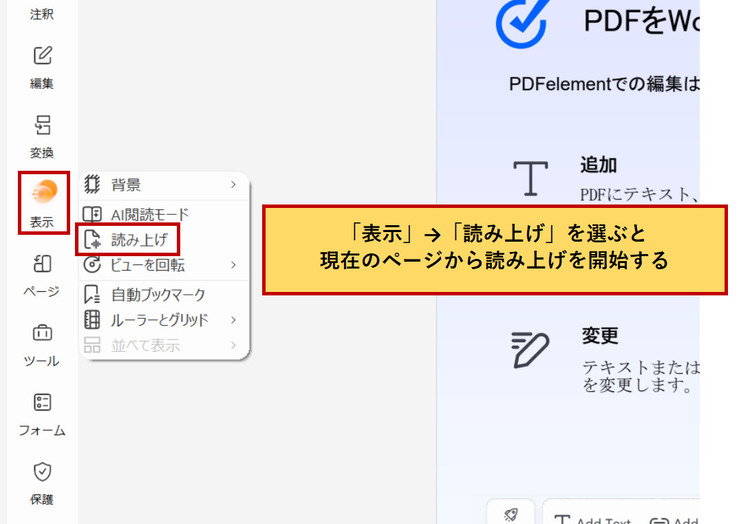Click the PDFにテキスト description text
750x524 pixels.
click(x=640, y=195)
